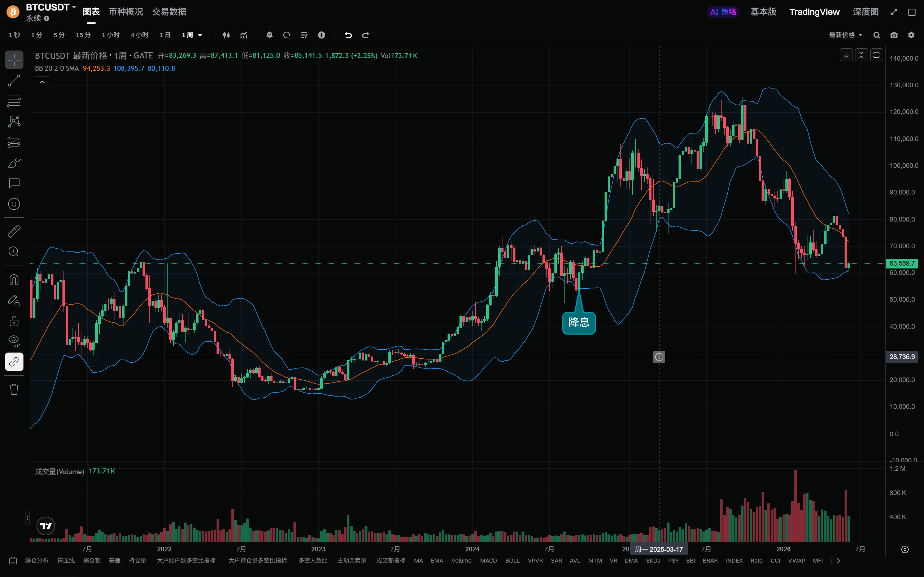Expand the BTCUSDT symbol selector
Screen dimensions: 924x577
(51, 7)
